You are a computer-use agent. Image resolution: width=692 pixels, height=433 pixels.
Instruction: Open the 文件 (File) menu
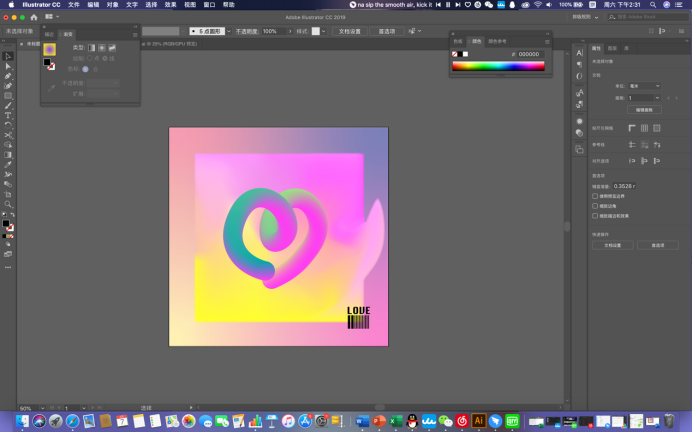click(74, 4)
